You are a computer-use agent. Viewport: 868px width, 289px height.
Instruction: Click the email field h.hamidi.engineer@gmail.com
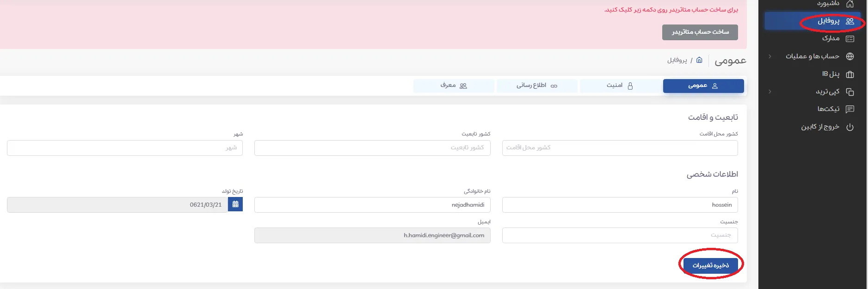point(372,235)
